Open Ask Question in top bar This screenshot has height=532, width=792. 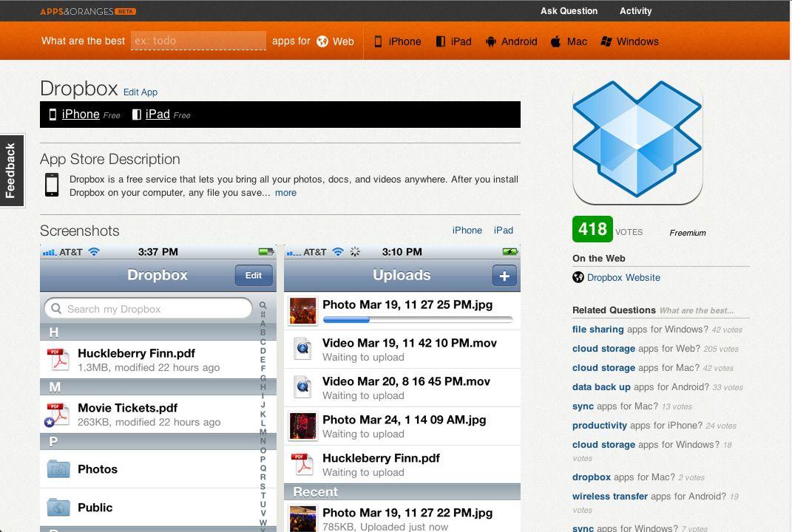coord(569,10)
